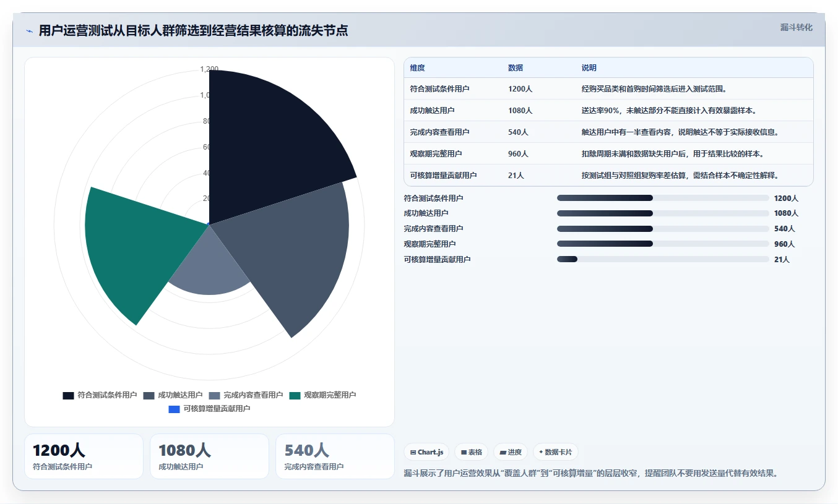Click the 维度 table column header
The width and height of the screenshot is (838, 504).
(417, 68)
